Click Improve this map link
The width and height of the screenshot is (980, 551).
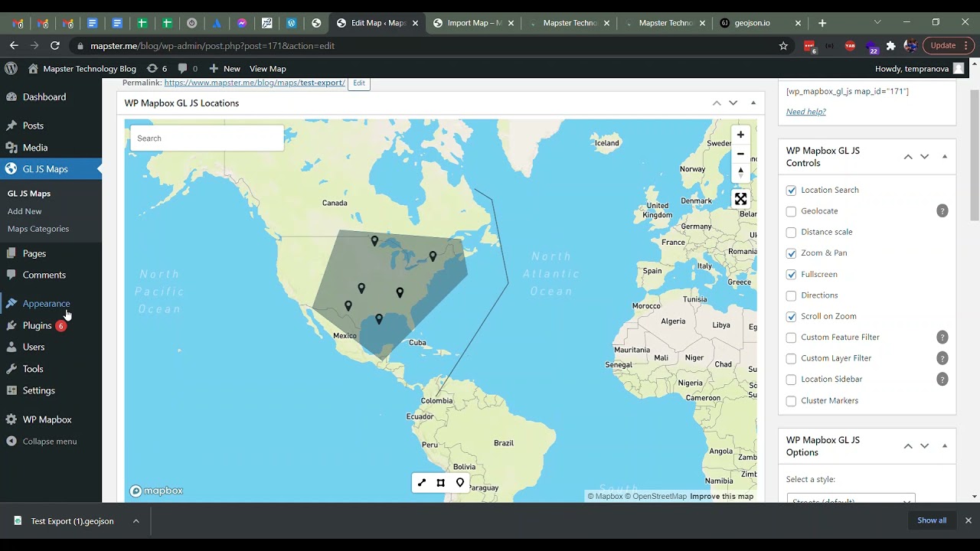721,497
